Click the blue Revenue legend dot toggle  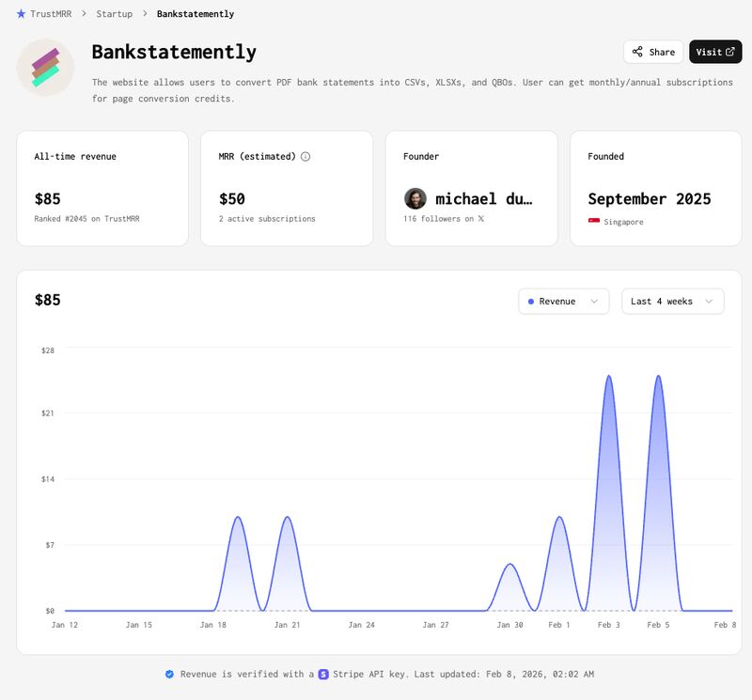[x=531, y=302]
